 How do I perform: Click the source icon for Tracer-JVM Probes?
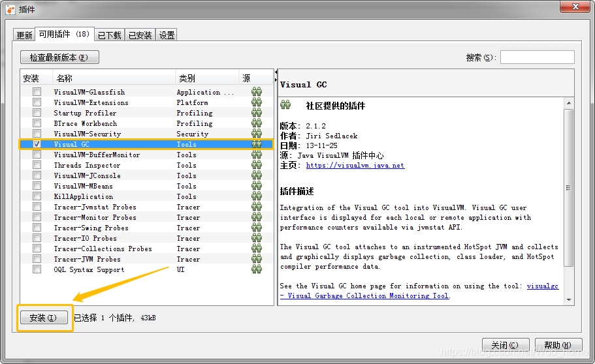click(x=257, y=258)
